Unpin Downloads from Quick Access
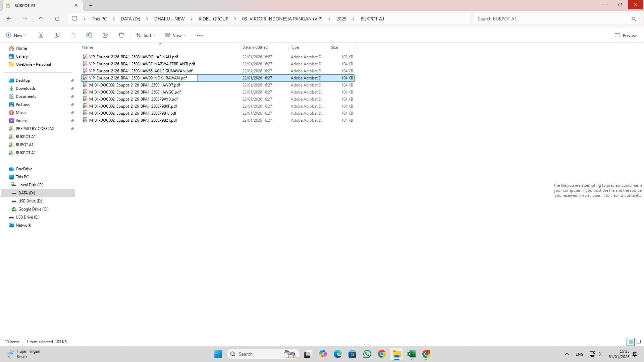Image resolution: width=644 pixels, height=362 pixels. coord(72,88)
